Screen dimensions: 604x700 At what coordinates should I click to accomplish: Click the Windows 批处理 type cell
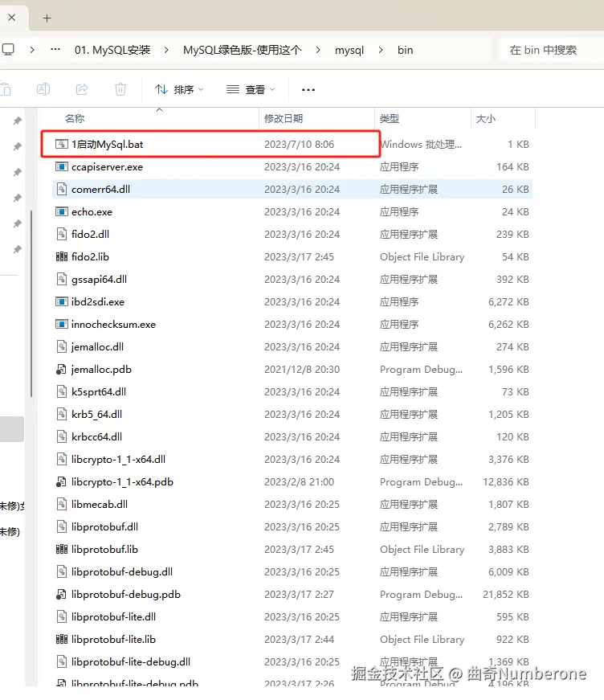tap(422, 144)
